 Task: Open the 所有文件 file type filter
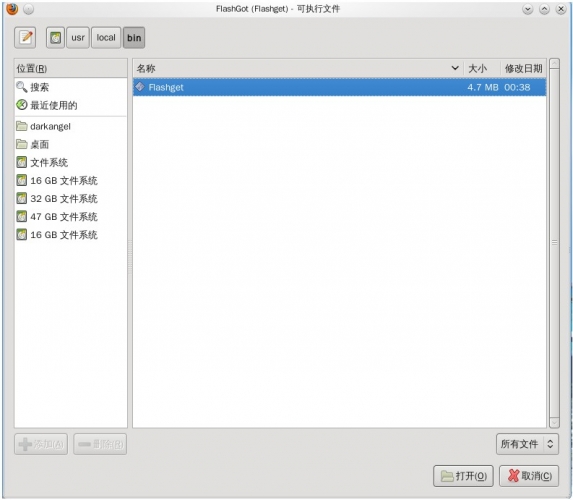527,444
